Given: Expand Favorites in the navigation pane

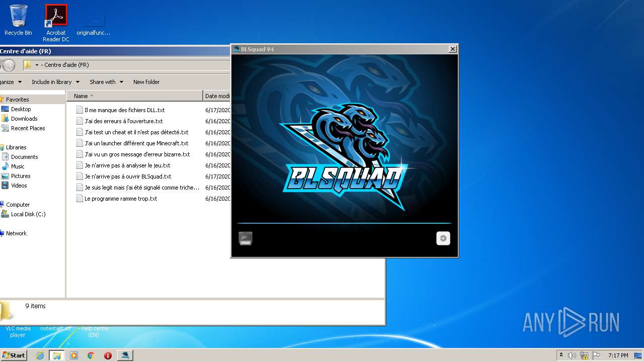Looking at the screenshot, I should click(17, 100).
